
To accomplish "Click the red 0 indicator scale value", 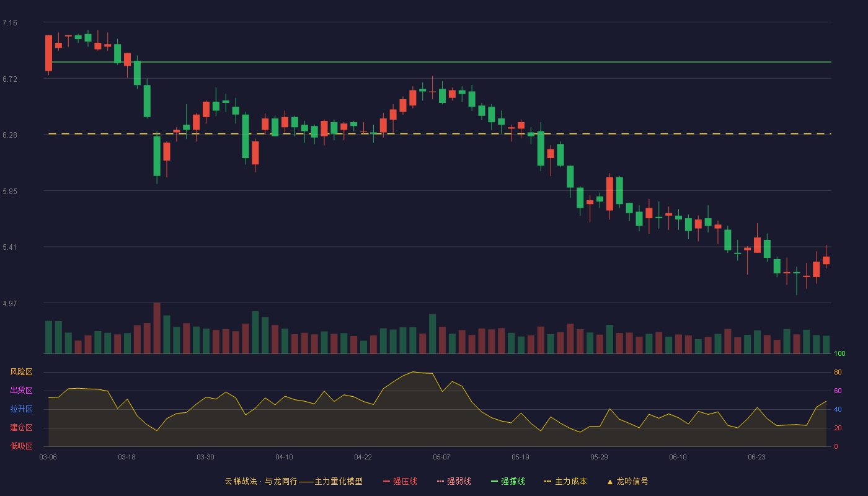I will coord(836,446).
